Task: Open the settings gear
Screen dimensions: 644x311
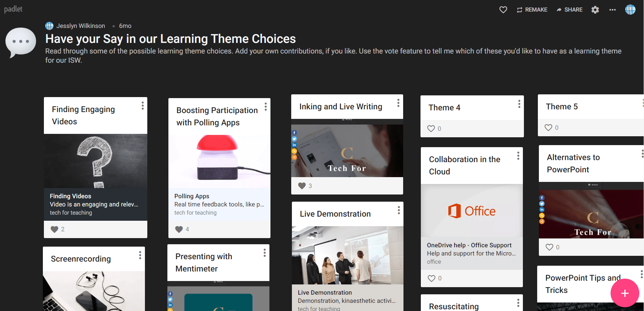Action: (x=595, y=10)
